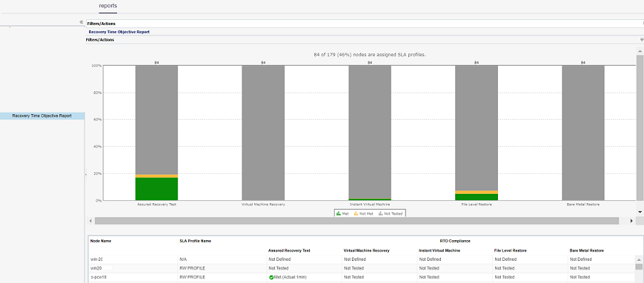Open the reports tab

[108, 6]
